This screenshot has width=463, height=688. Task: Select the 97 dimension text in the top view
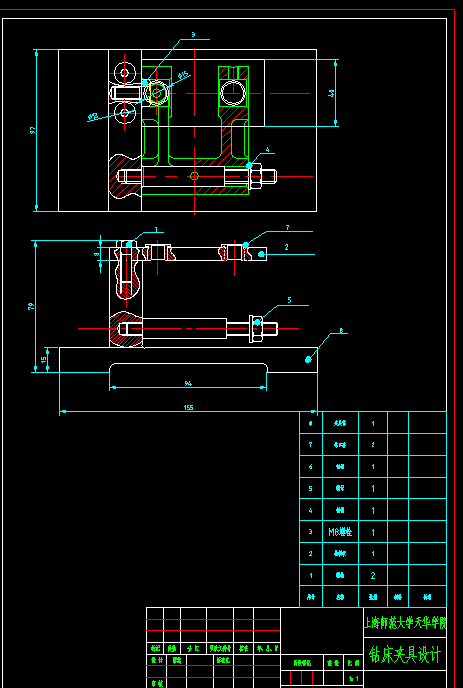coord(32,130)
